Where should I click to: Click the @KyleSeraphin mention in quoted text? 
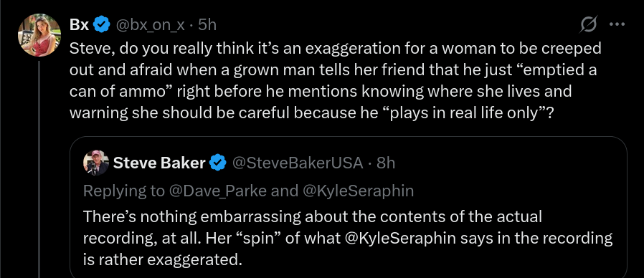pos(400,238)
